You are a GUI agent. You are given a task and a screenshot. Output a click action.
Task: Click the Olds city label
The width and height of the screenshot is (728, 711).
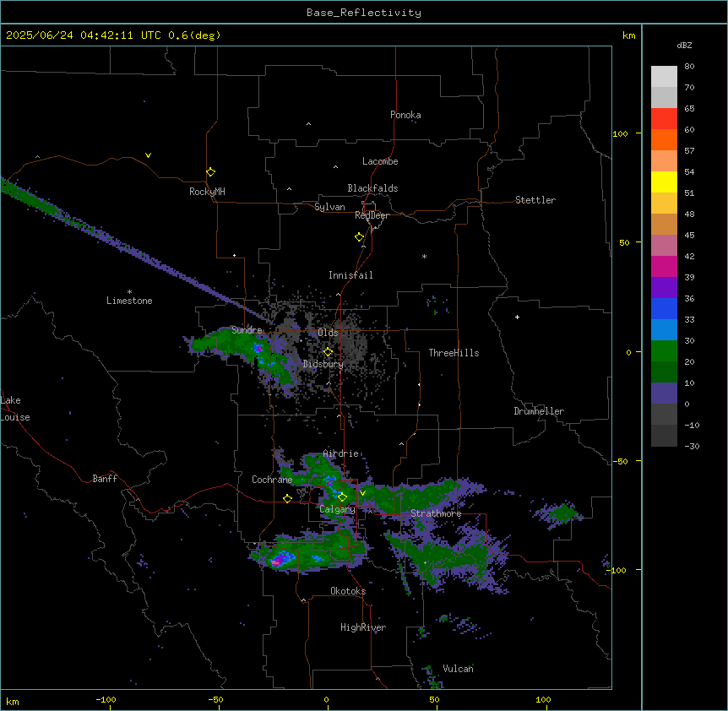[x=328, y=333]
